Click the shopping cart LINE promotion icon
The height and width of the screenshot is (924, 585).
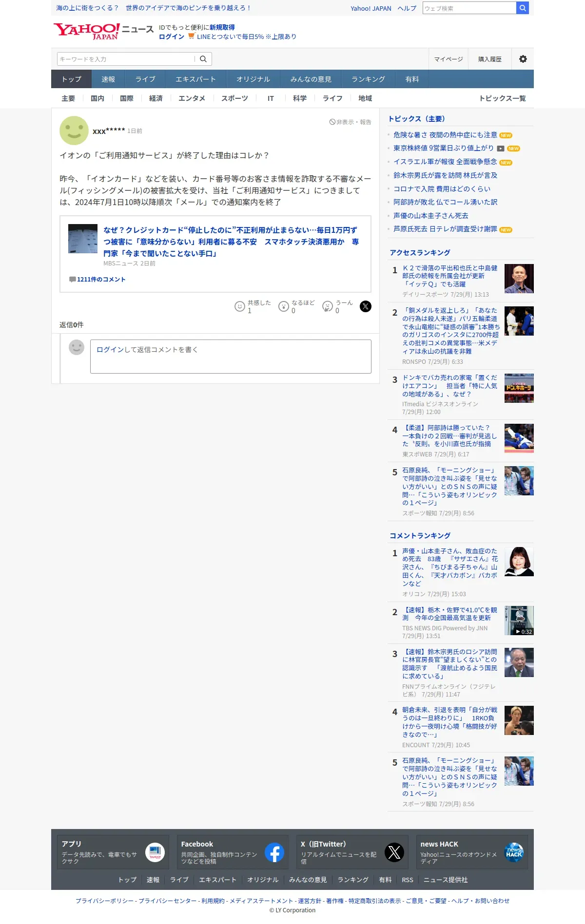tap(191, 36)
